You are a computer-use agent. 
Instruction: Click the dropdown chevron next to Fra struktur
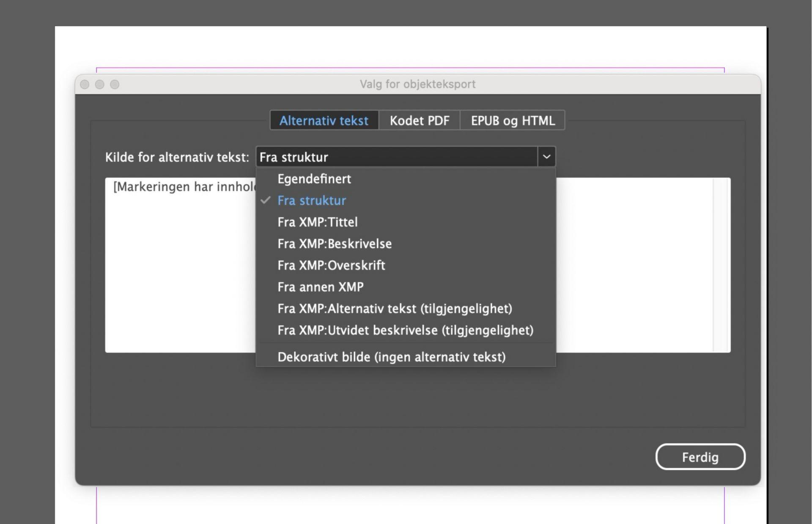pos(547,157)
